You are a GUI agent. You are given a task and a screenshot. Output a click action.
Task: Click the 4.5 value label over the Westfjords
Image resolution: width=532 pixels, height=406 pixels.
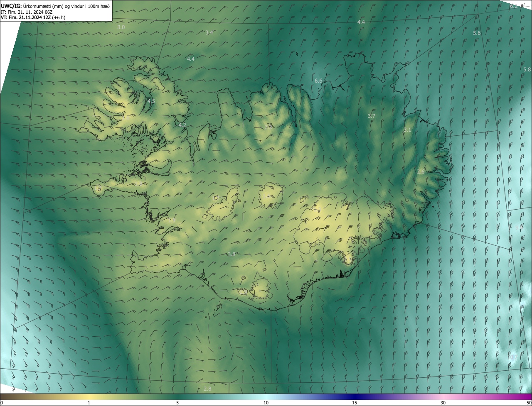[151, 101]
